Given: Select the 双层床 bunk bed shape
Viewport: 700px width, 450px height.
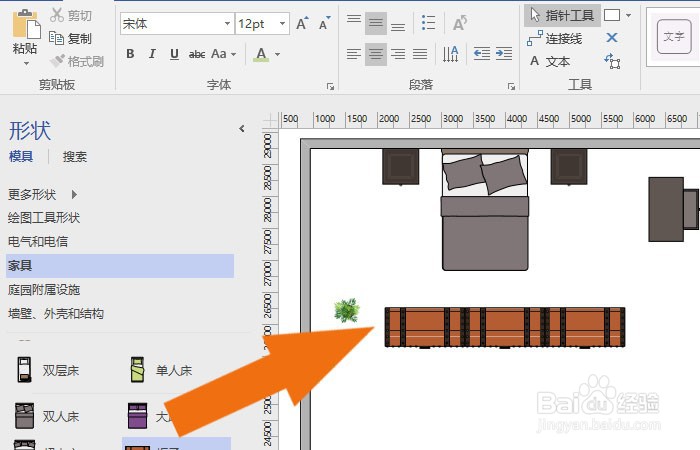Looking at the screenshot, I should pos(48,370).
